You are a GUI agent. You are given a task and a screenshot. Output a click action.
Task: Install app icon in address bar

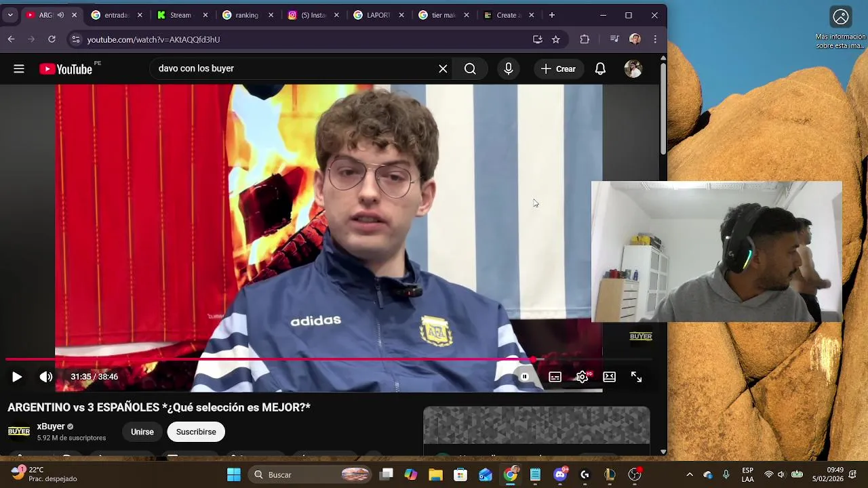[x=538, y=39]
